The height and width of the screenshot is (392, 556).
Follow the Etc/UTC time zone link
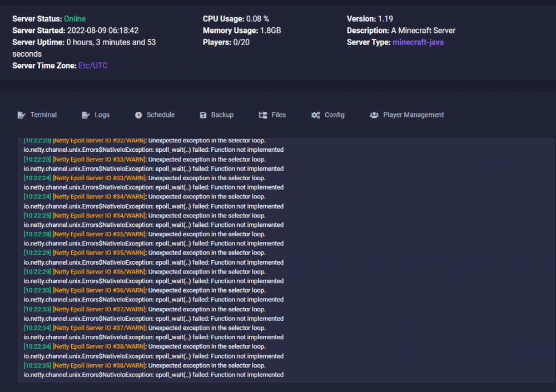[93, 66]
